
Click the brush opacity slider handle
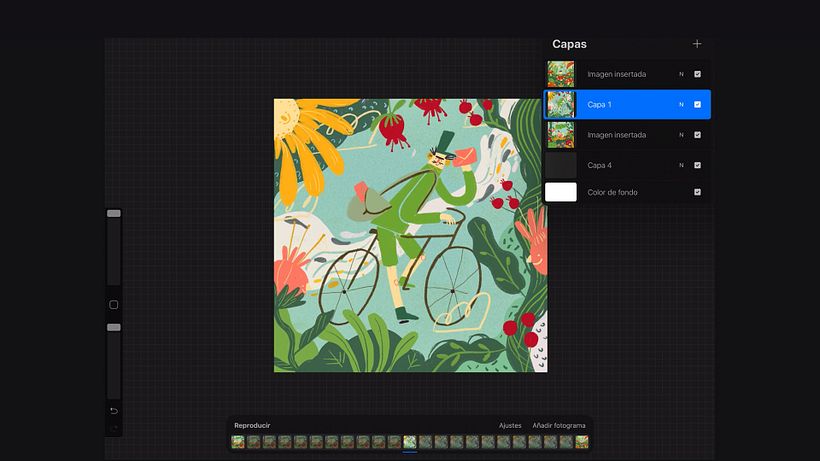click(113, 327)
